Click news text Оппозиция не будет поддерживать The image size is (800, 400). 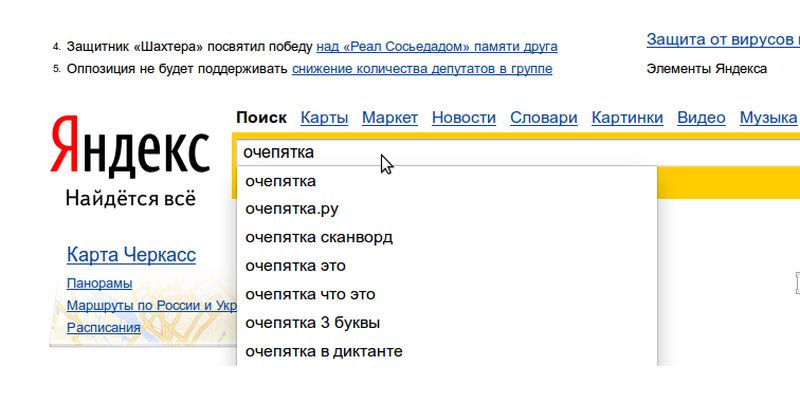[x=177, y=68]
